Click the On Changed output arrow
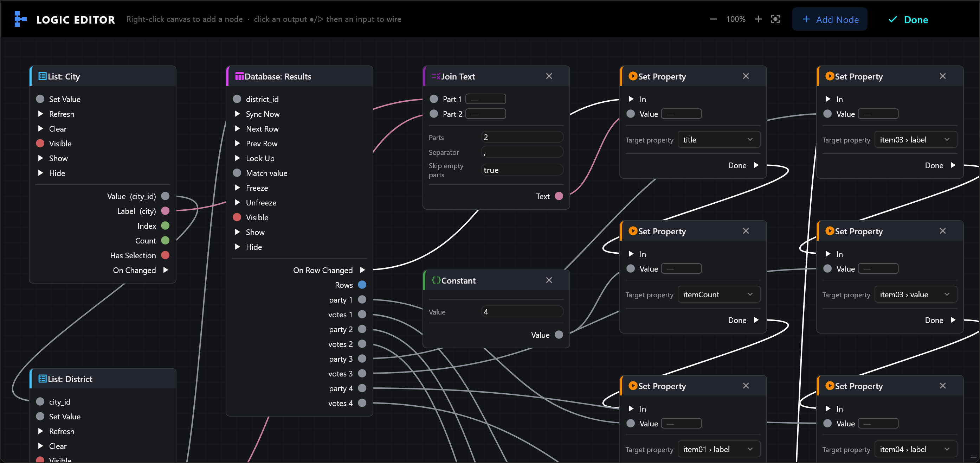The image size is (980, 463). [x=166, y=270]
